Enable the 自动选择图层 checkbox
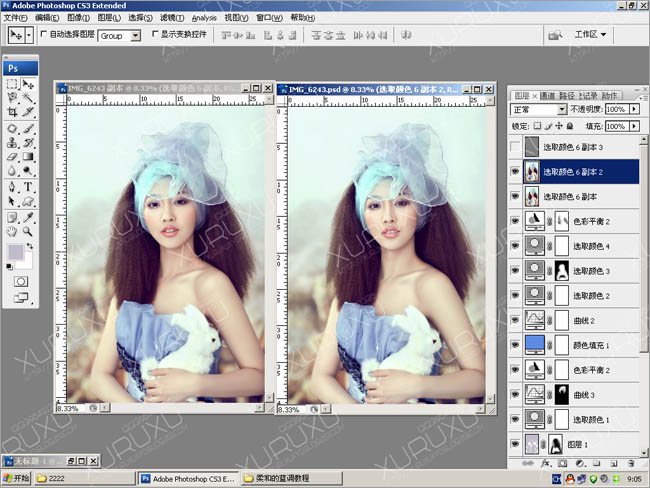 pos(43,34)
